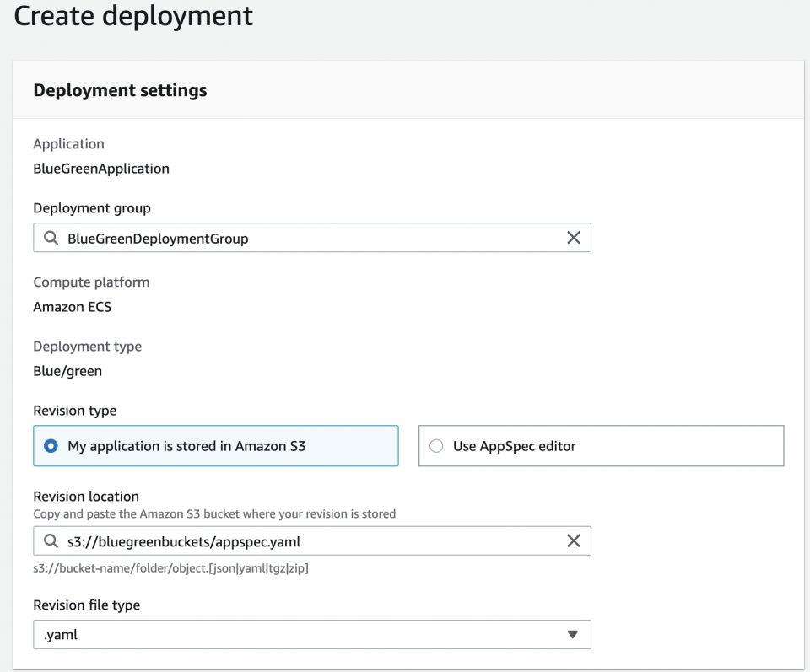Image resolution: width=810 pixels, height=672 pixels.
Task: Click the s3://bucket-name format hint text
Action: tap(170, 568)
